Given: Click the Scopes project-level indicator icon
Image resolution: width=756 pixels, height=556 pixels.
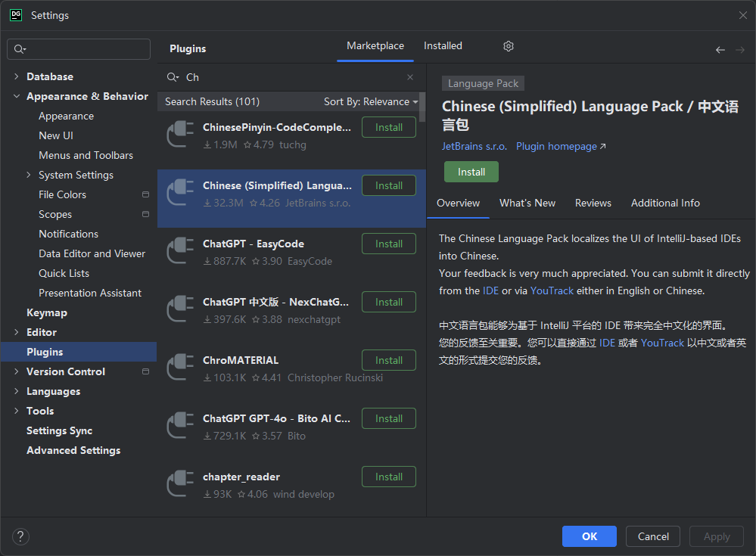Looking at the screenshot, I should point(145,214).
